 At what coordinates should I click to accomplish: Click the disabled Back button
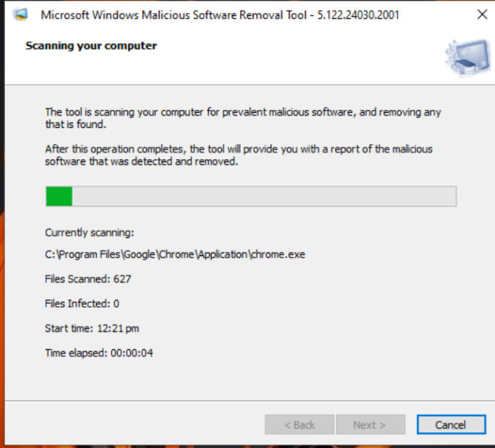pos(299,425)
